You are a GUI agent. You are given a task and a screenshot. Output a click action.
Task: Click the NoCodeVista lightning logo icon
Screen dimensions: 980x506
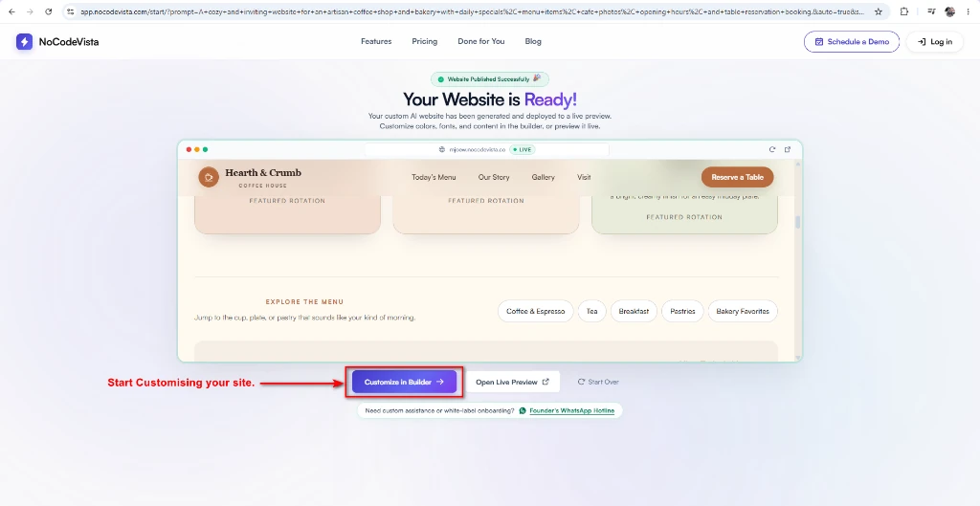pos(24,42)
